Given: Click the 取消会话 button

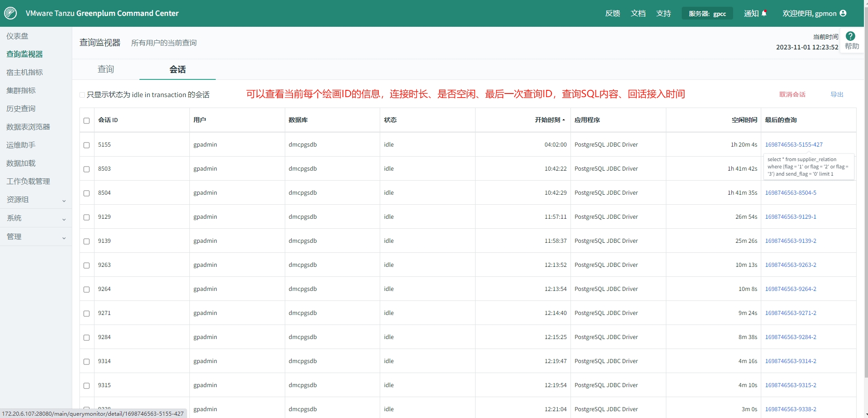Looking at the screenshot, I should [x=791, y=94].
